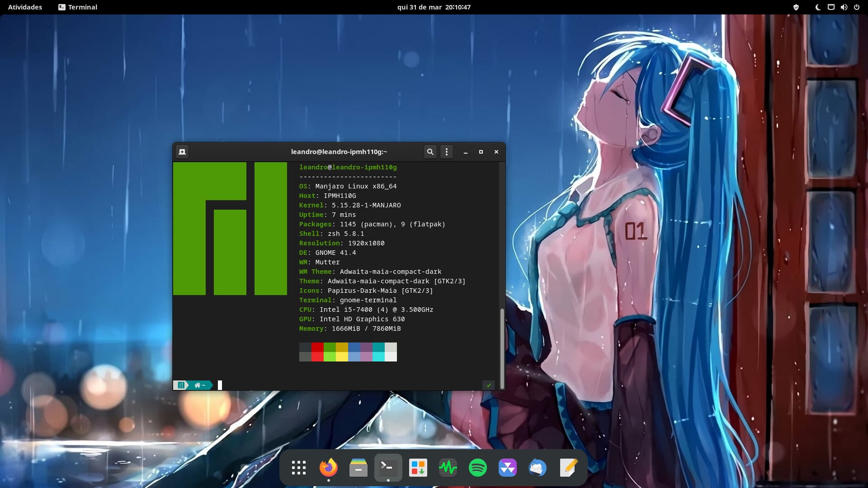
Task: Open the notes editor from dock
Action: point(568,468)
